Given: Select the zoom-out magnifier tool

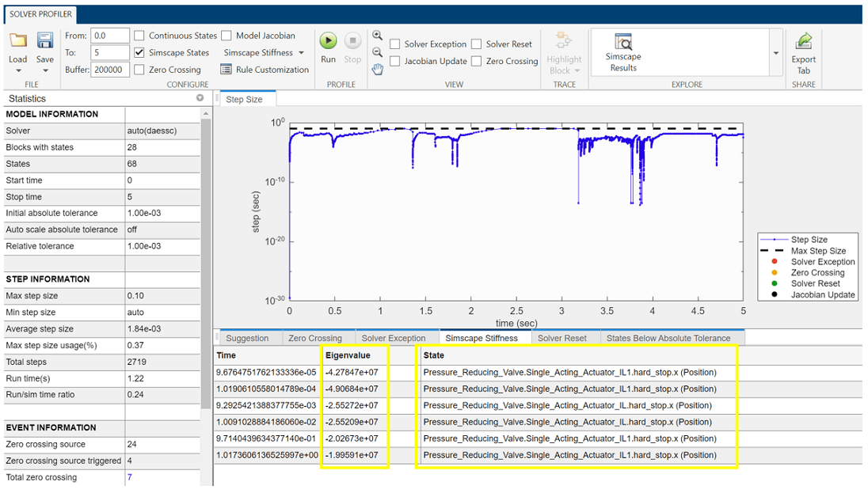Looking at the screenshot, I should pos(378,52).
